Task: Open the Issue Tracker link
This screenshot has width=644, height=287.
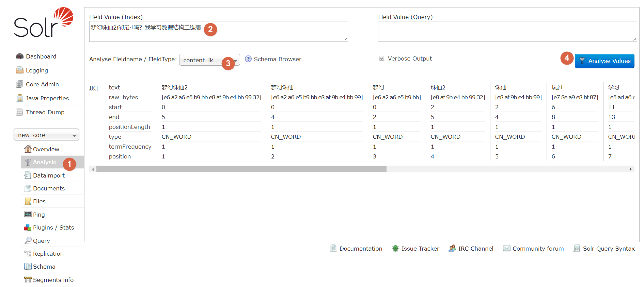Action: (x=420, y=248)
